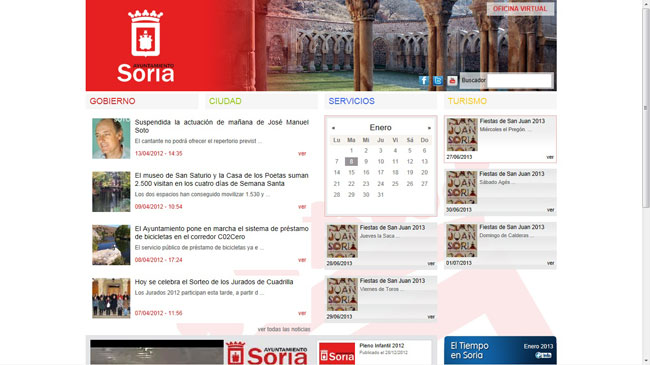Select day 8 in Enero calendar
This screenshot has width=650, height=365.
[x=351, y=162]
